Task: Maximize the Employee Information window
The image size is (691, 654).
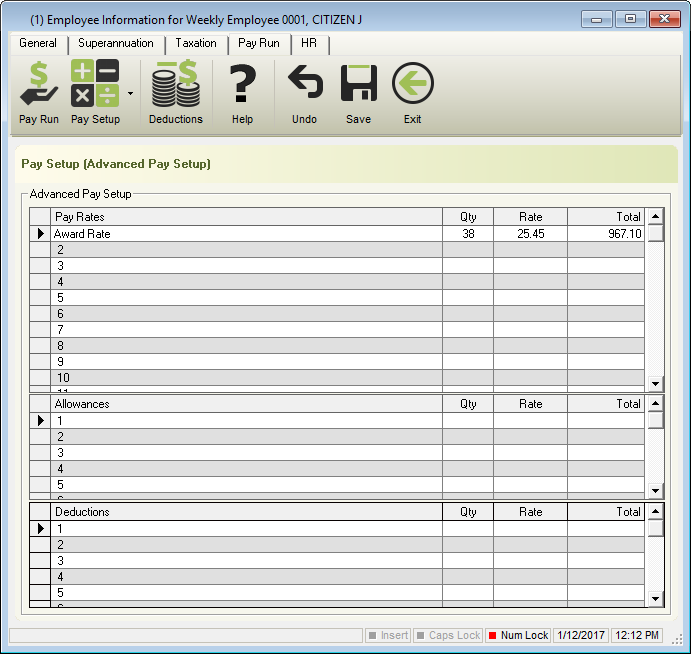Action: [x=630, y=19]
